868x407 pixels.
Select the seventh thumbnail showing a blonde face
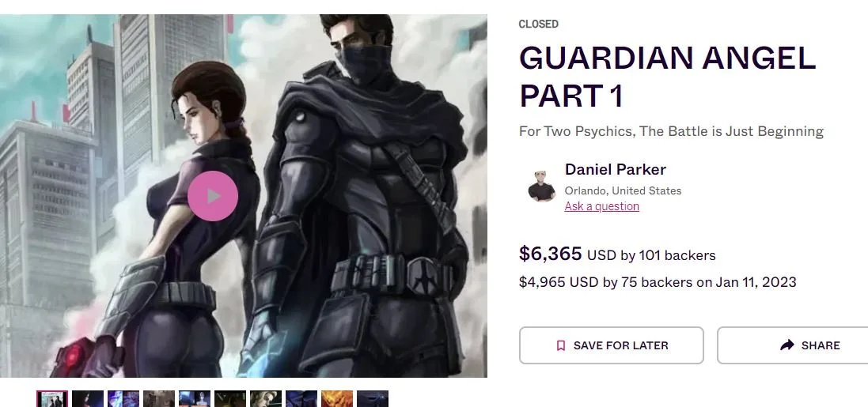[266, 399]
